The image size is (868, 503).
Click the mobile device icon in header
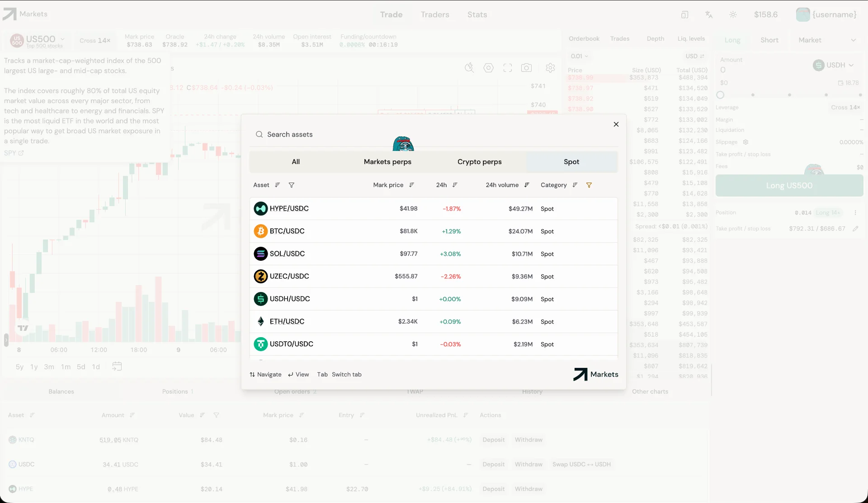(684, 14)
